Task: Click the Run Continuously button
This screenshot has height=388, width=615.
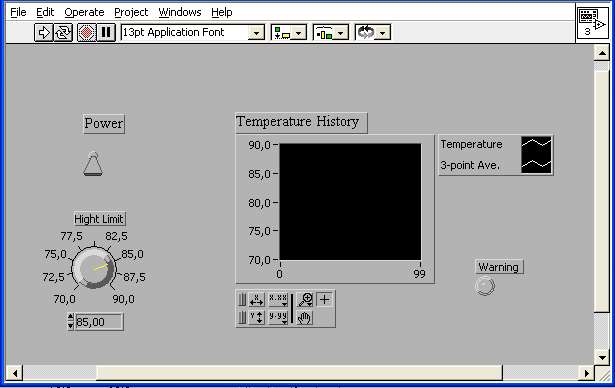Action: tap(63, 32)
